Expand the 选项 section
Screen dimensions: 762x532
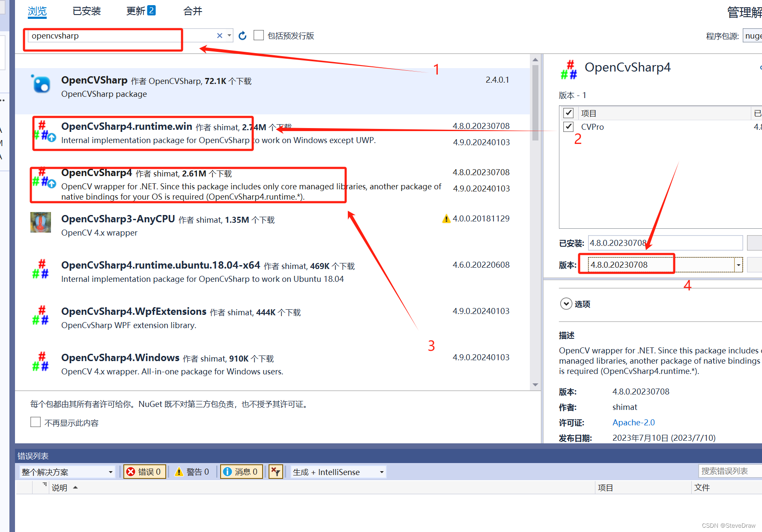pyautogui.click(x=566, y=304)
